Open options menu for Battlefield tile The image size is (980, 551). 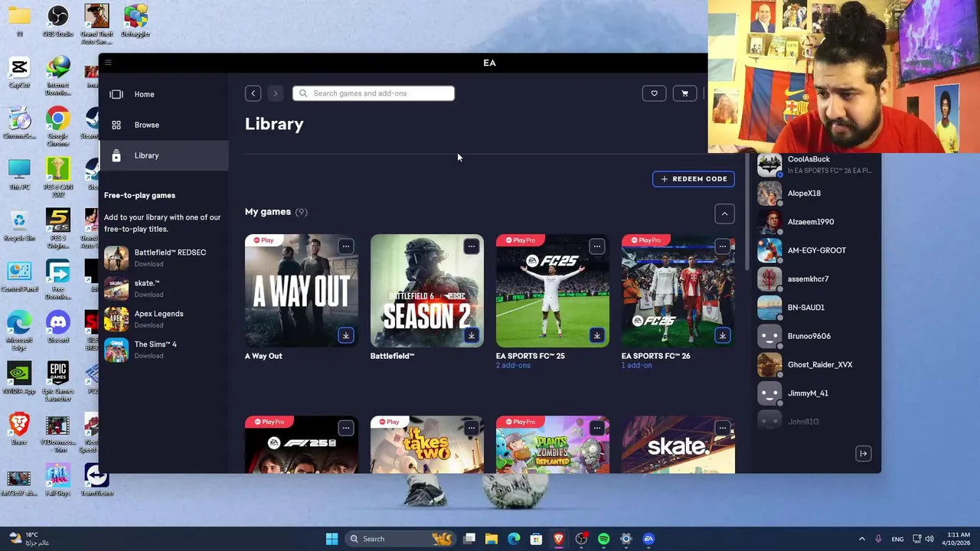[472, 246]
